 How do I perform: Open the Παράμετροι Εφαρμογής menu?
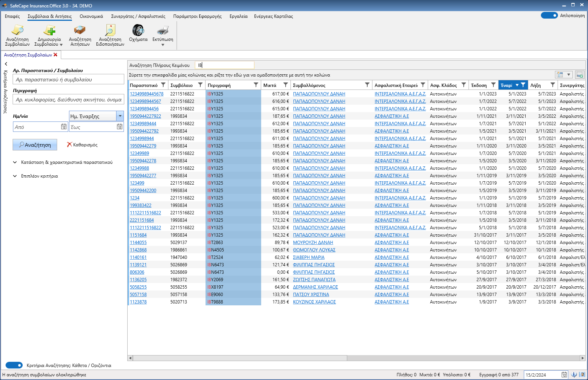(197, 16)
